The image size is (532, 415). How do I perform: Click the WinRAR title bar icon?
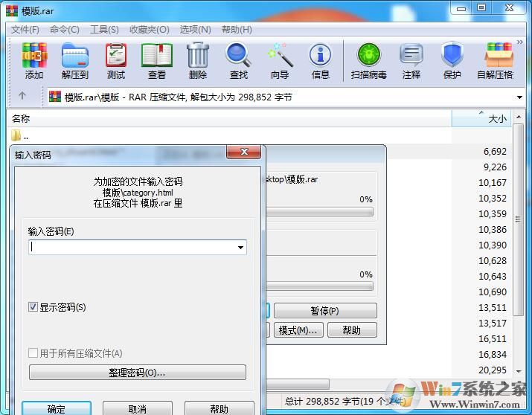[x=12, y=11]
